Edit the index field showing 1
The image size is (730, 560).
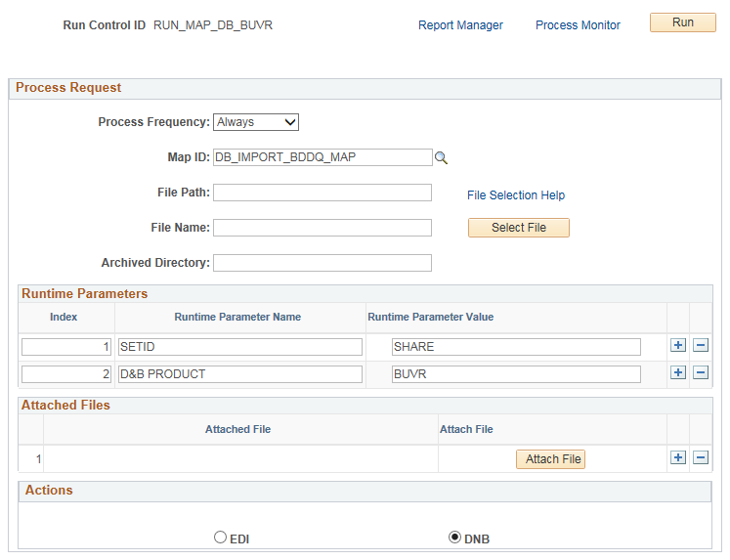point(66,347)
